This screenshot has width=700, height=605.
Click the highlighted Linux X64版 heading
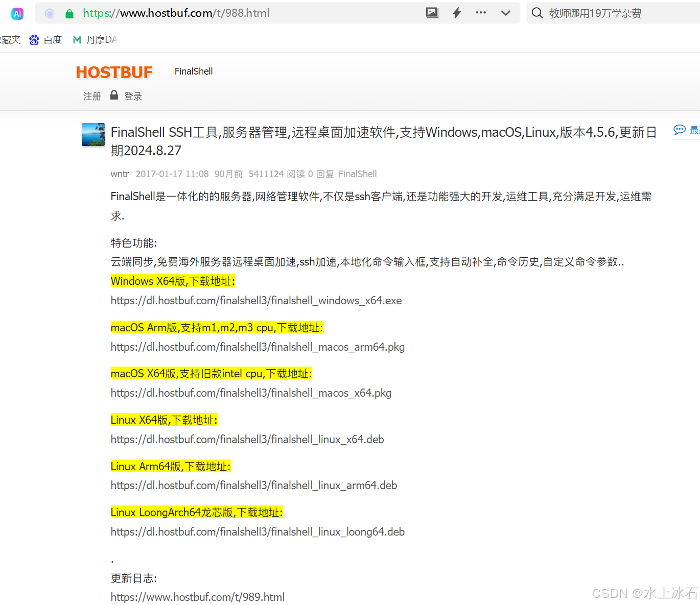point(164,420)
